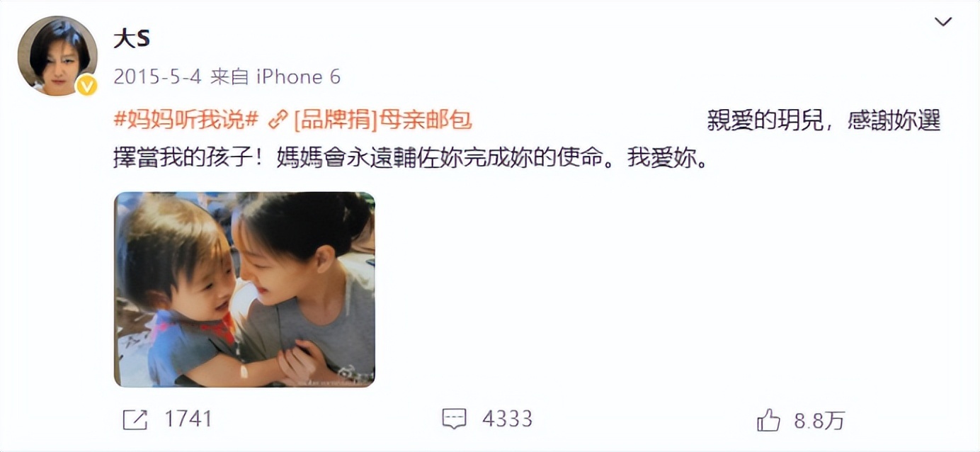Toggle the thumbs-up like icon
Screen dimensions: 980x452
768,419
